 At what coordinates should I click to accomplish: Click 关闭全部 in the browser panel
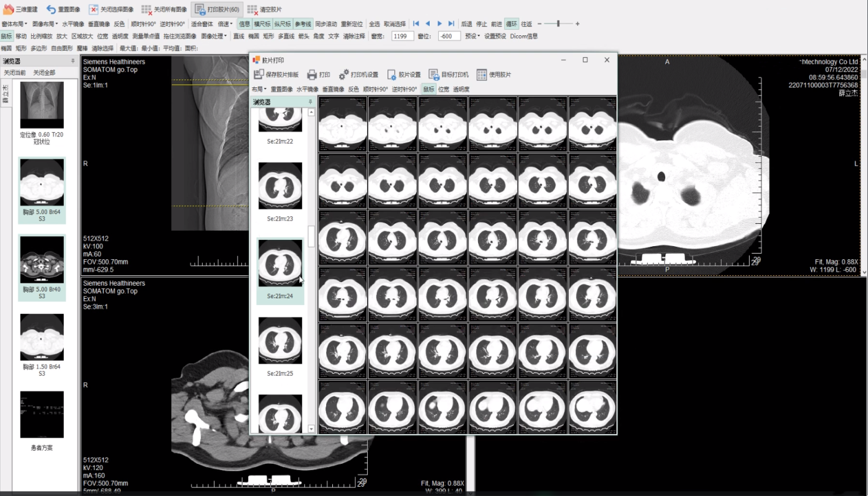pos(44,73)
